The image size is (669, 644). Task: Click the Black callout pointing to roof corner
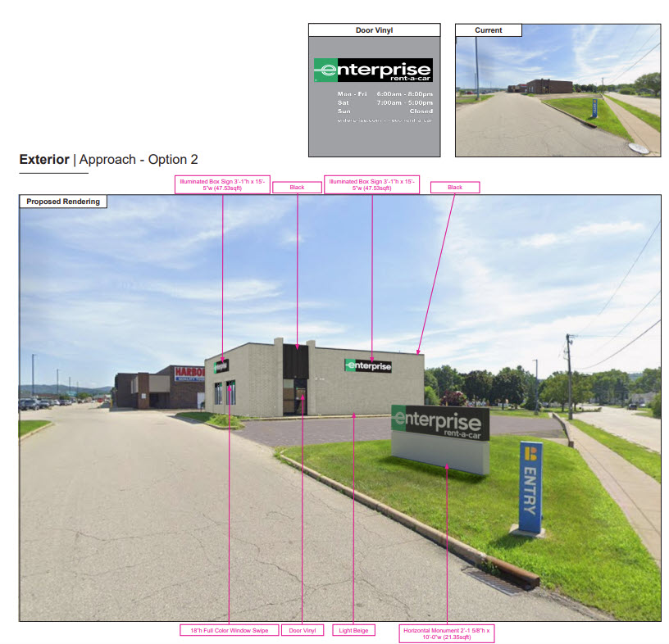455,188
